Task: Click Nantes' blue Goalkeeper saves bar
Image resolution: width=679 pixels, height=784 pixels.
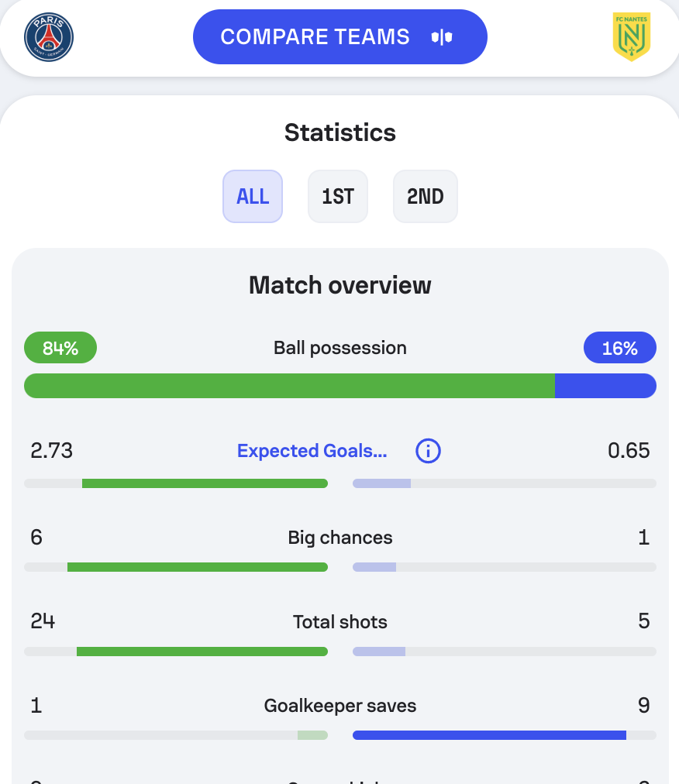Action: (489, 735)
